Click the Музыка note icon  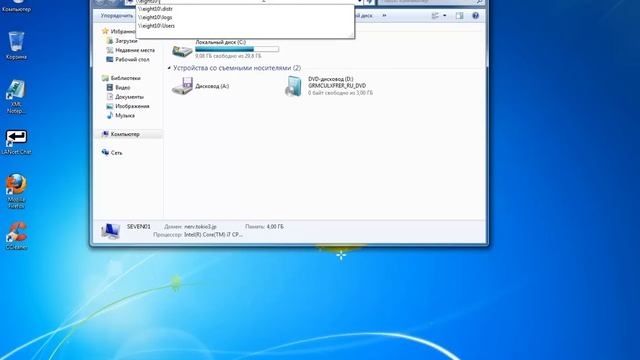pos(109,116)
